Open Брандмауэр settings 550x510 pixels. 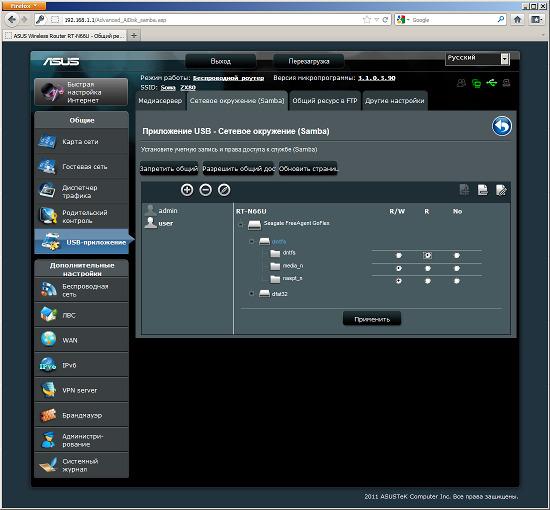81,415
